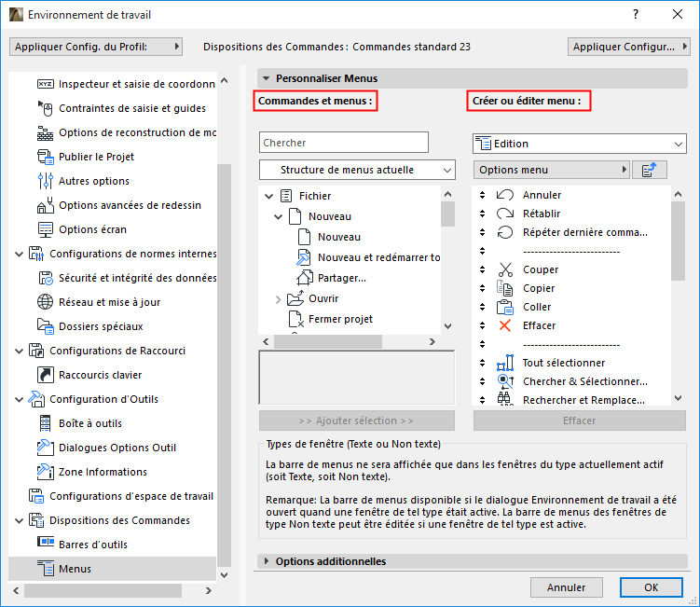Click the scroll-up arrow of left settings tree

[224, 80]
